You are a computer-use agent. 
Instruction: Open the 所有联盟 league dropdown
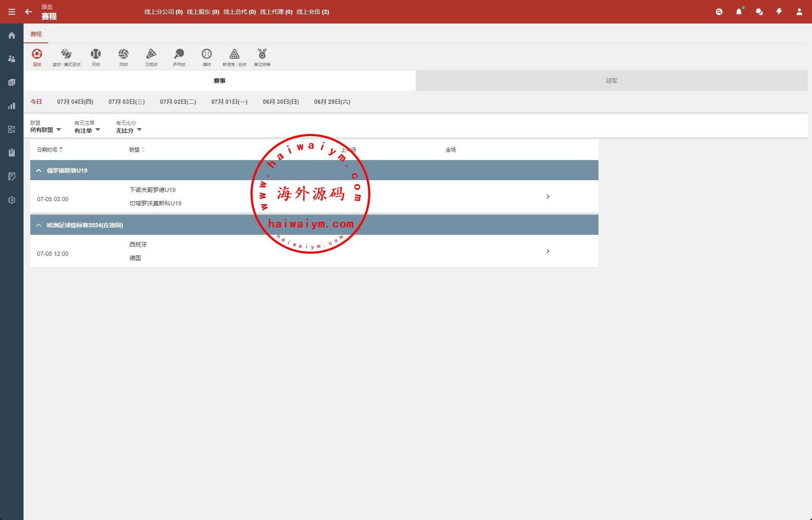45,130
